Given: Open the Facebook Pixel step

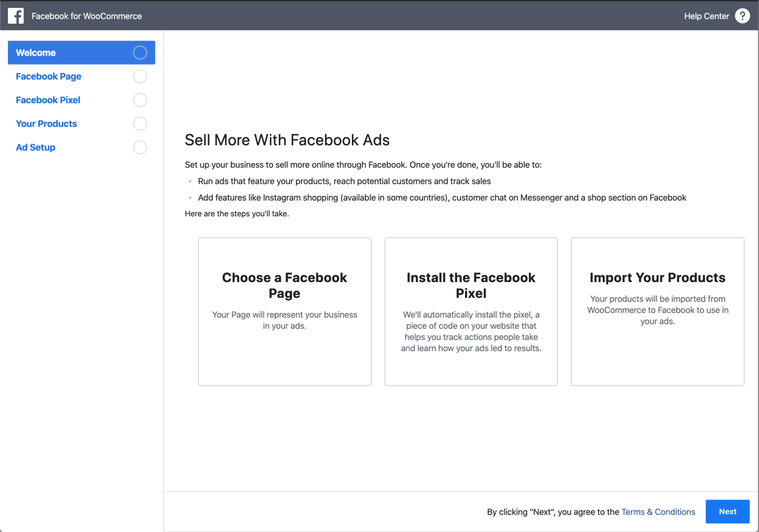Looking at the screenshot, I should click(82, 100).
